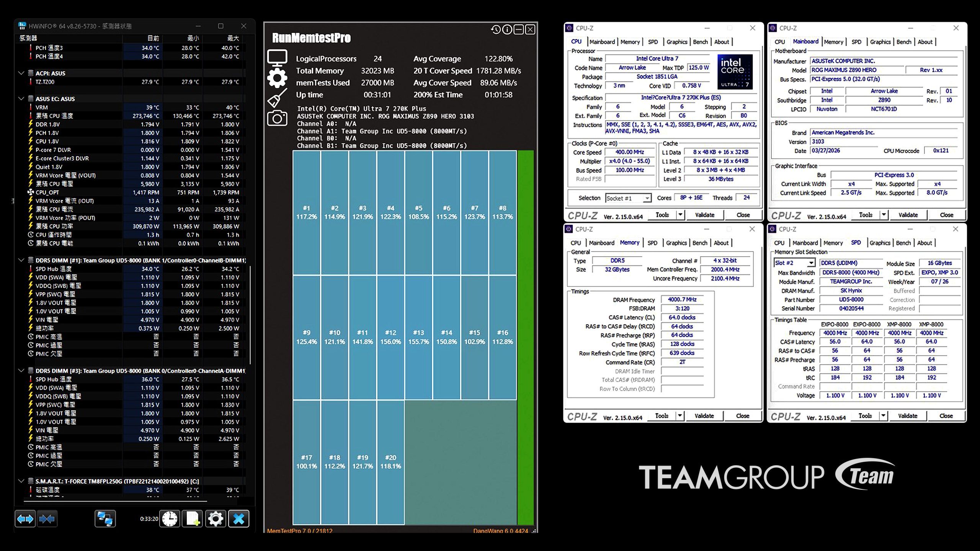Open HWiNFO network monitors icon
Viewport: 980px width, 551px height.
(x=105, y=519)
